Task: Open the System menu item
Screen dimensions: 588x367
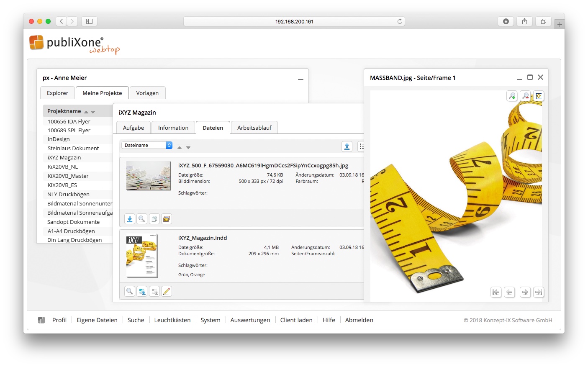Action: pyautogui.click(x=211, y=320)
